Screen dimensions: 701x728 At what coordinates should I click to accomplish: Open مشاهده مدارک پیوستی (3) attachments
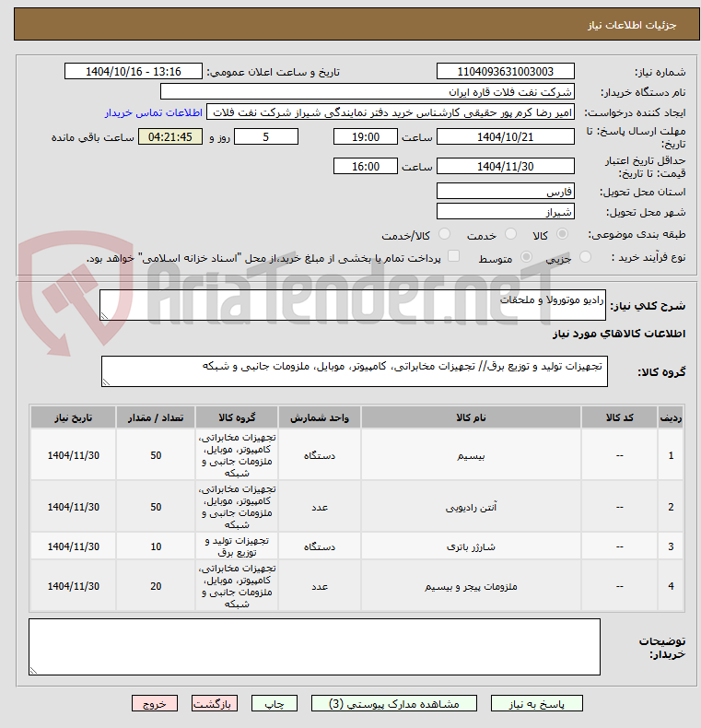click(x=393, y=704)
